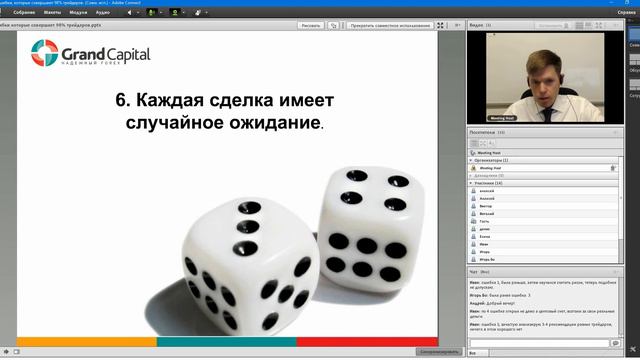Click the Синхронизировать button
Viewport: 640px width, 360px height.
point(440,351)
